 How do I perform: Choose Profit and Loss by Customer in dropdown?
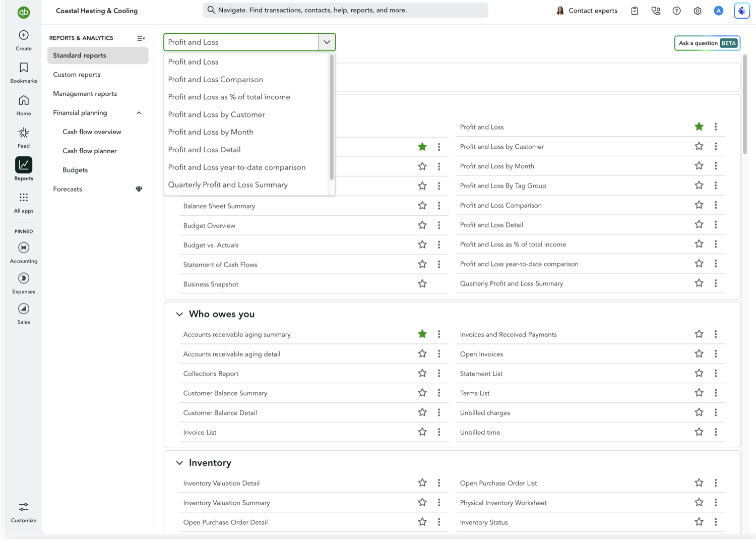click(x=217, y=115)
